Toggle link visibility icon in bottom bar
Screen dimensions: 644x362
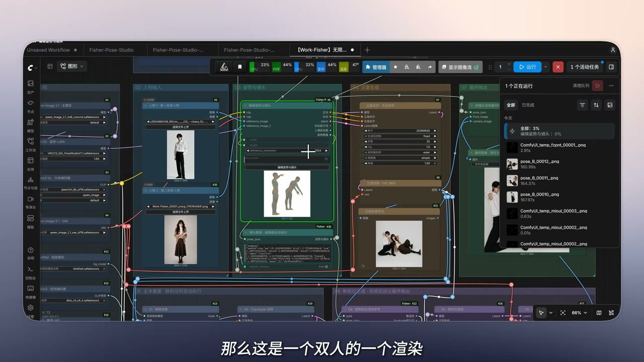[611, 313]
